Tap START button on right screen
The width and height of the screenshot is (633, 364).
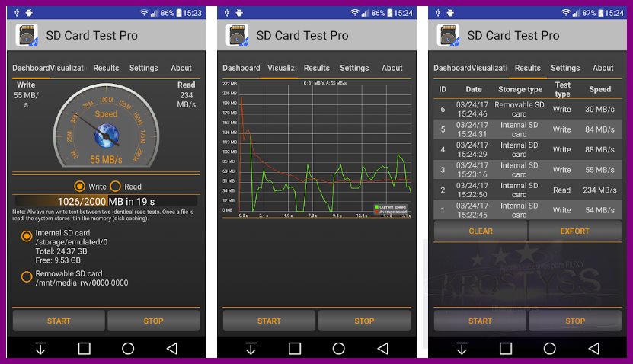pyautogui.click(x=480, y=321)
